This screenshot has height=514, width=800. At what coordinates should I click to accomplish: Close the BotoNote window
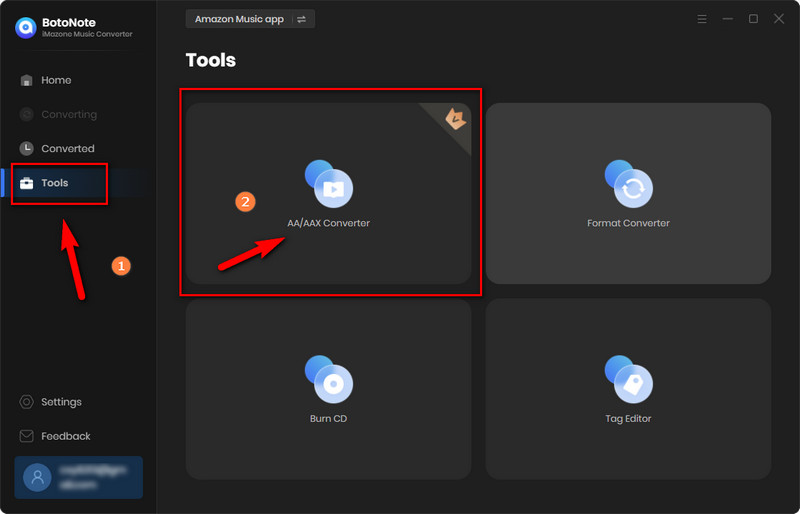779,19
